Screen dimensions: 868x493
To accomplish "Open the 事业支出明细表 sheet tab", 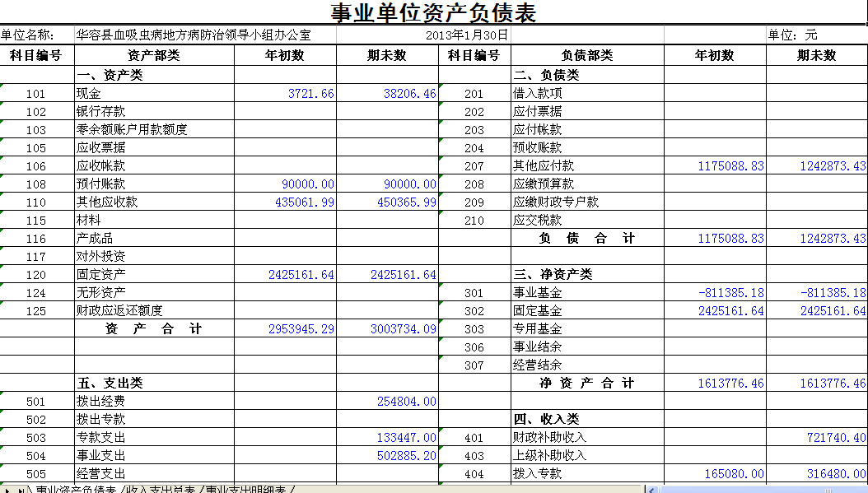I will point(249,490).
